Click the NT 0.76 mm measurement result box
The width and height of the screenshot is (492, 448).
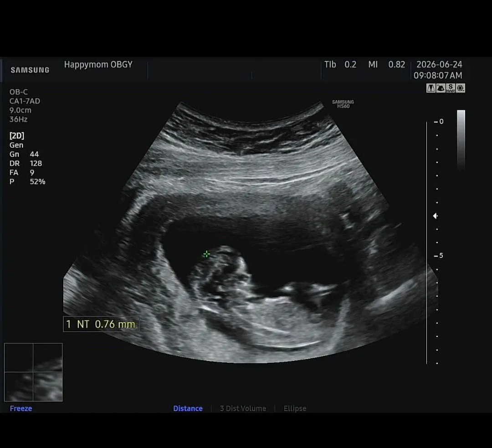tap(101, 324)
